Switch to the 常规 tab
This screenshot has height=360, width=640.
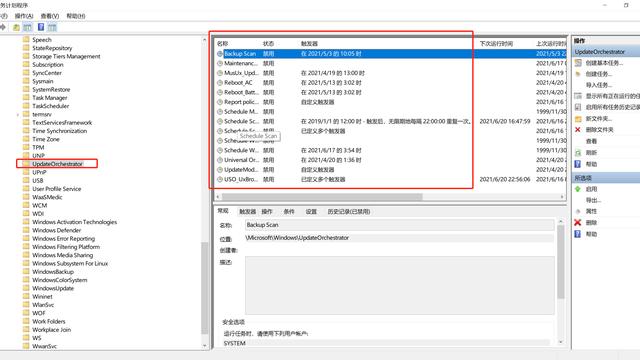click(223, 211)
